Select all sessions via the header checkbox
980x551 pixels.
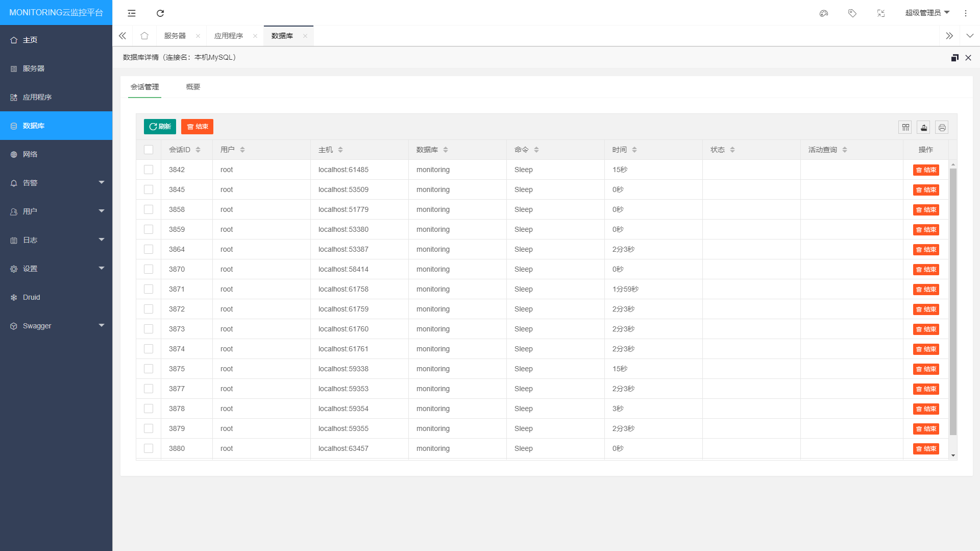click(149, 150)
